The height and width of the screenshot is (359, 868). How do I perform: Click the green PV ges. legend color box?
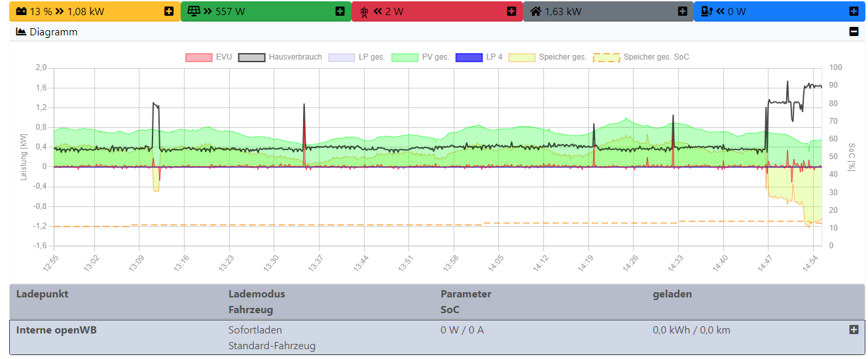pyautogui.click(x=405, y=57)
